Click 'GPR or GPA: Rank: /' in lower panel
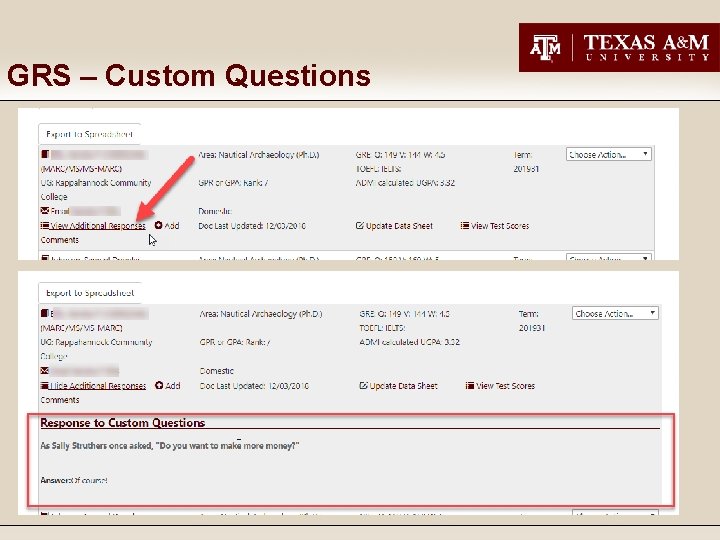720x540 pixels. click(x=235, y=342)
